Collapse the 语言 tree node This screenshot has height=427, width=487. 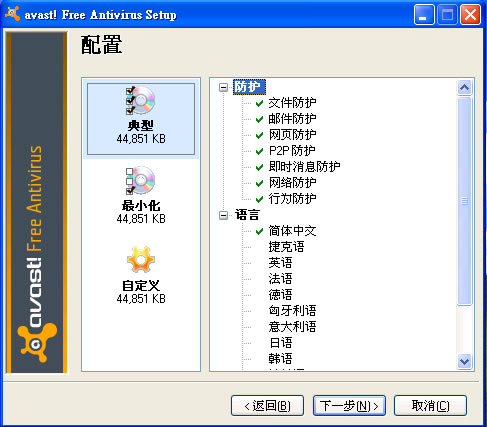click(223, 215)
